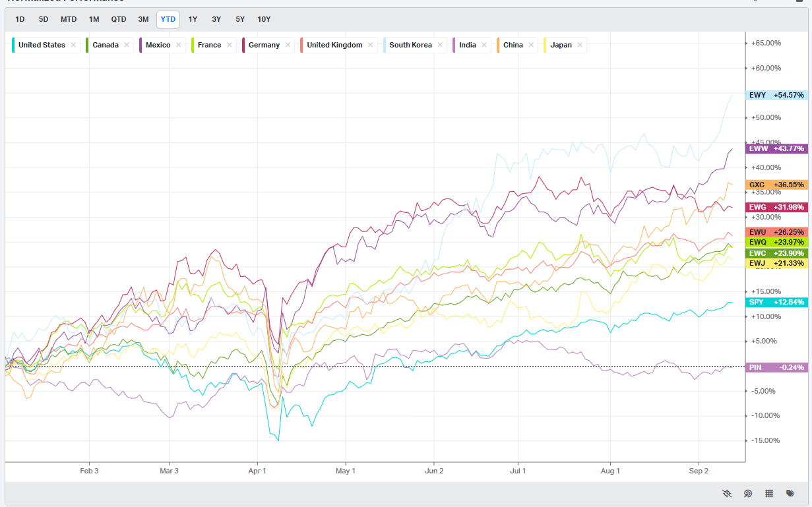Click the EWC +23.90% value tag

pyautogui.click(x=776, y=253)
